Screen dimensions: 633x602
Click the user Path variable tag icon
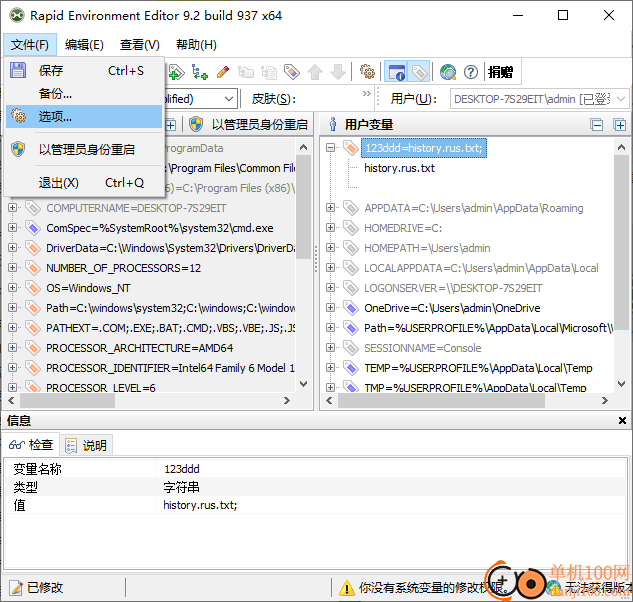pos(351,328)
